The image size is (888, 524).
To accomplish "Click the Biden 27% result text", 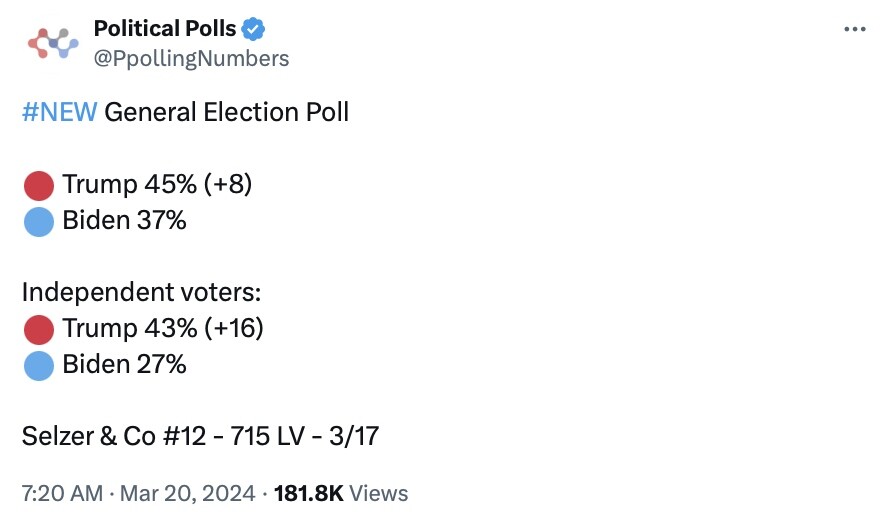I will 124,364.
